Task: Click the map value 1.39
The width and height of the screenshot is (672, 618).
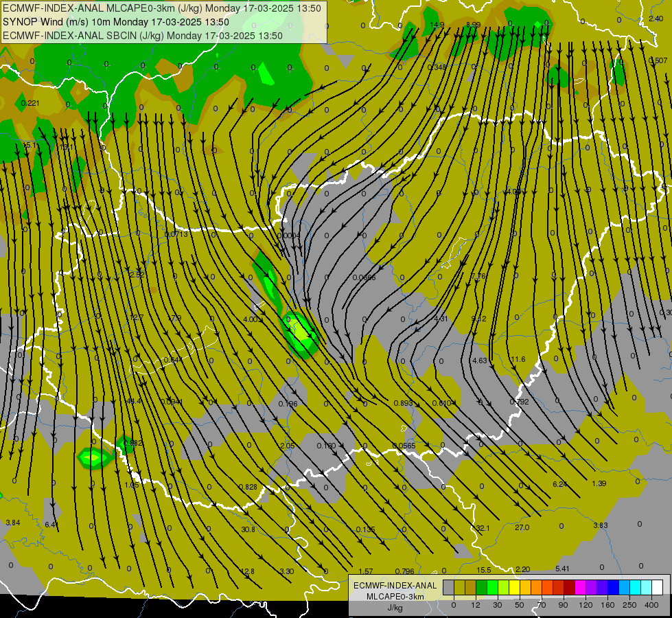Action: (599, 484)
